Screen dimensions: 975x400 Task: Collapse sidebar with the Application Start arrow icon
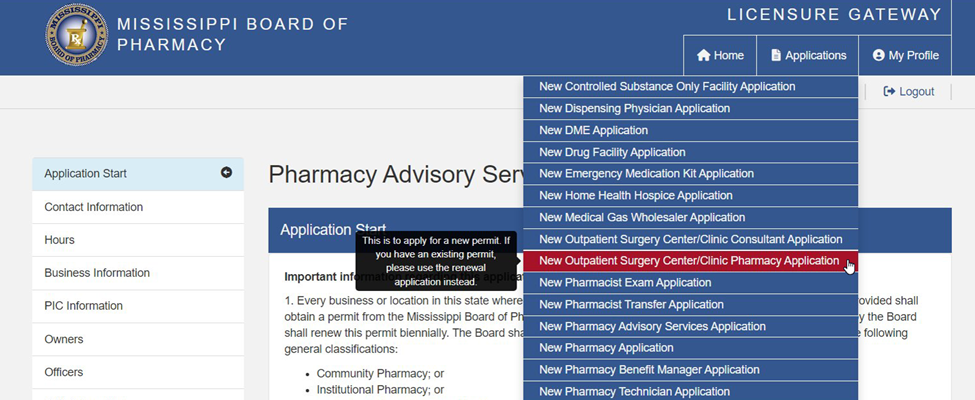pyautogui.click(x=226, y=173)
